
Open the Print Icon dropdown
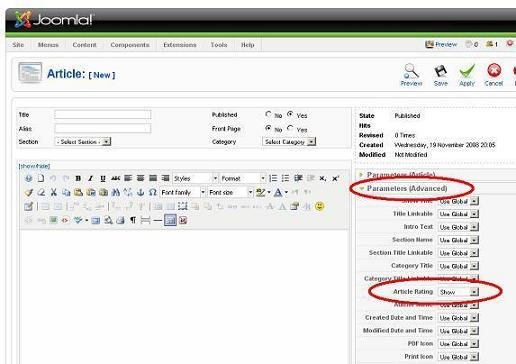click(x=458, y=357)
